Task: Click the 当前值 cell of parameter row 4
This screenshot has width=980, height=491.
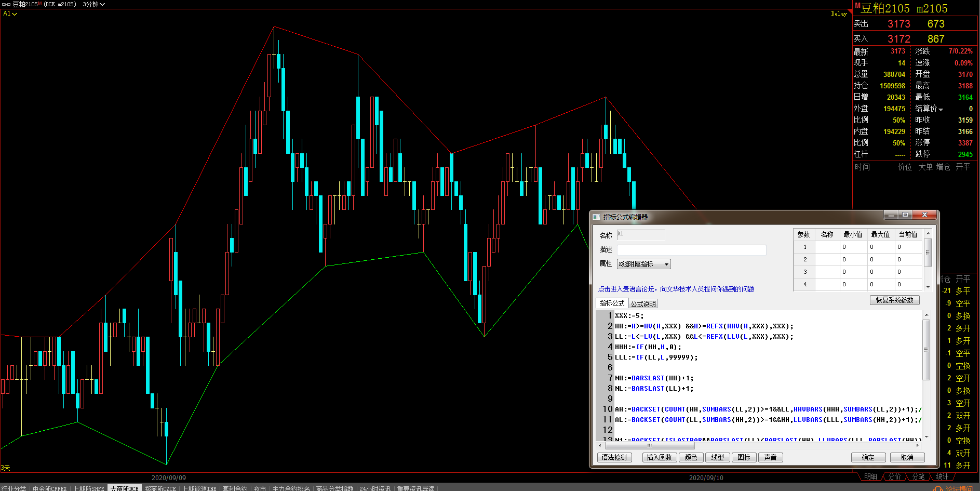Action: coord(908,284)
